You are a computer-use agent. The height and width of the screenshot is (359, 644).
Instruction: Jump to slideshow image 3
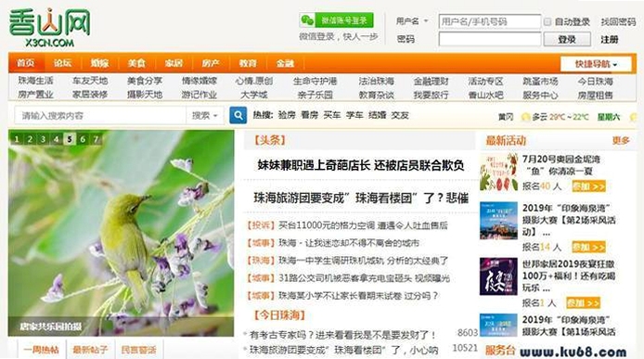pos(43,139)
